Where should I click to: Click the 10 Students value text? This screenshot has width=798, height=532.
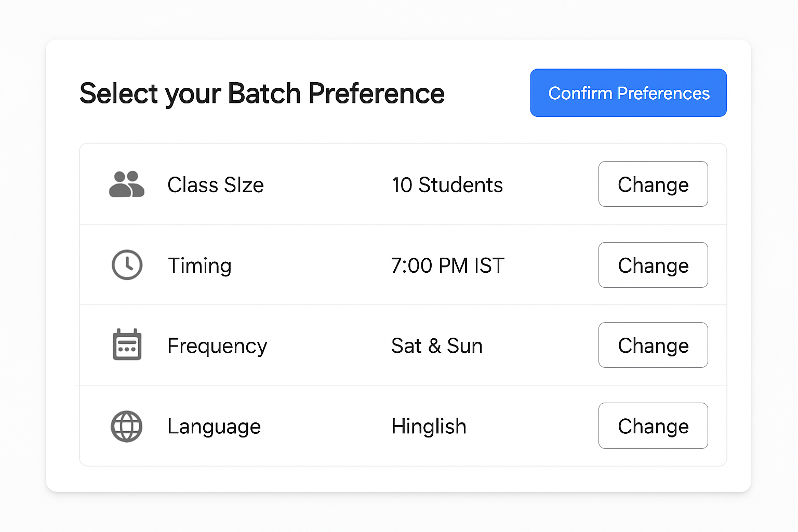click(447, 184)
